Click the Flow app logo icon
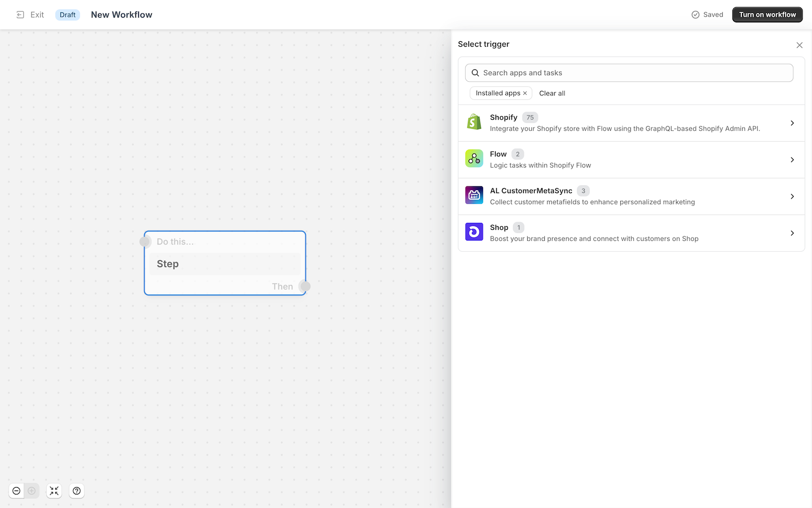 click(474, 159)
